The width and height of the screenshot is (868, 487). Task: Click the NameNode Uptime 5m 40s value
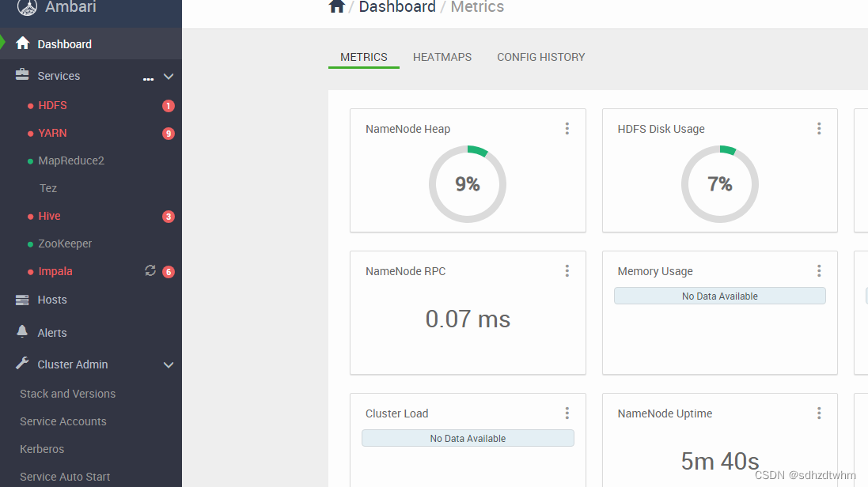pyautogui.click(x=720, y=461)
